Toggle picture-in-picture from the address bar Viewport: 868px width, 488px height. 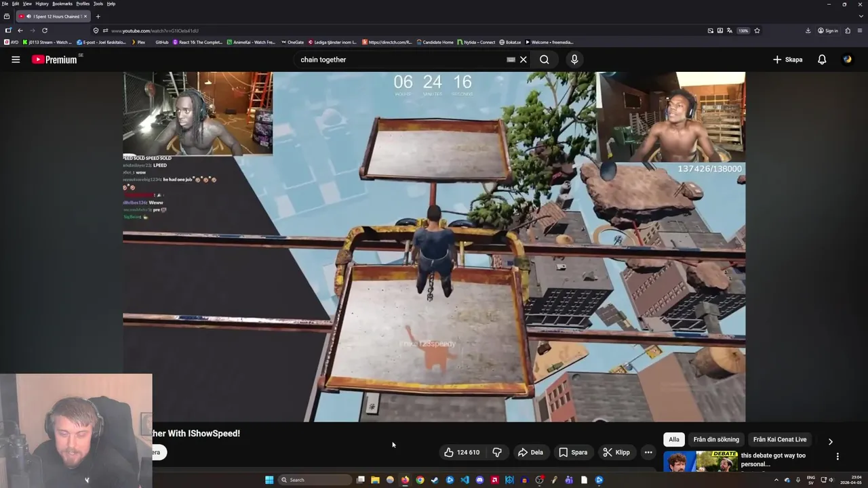tap(710, 30)
